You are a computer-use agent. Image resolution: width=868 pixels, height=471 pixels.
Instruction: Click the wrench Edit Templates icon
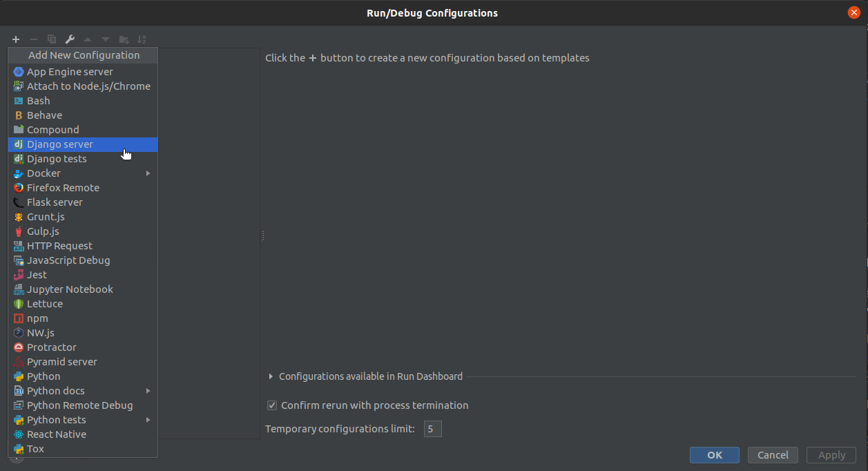(70, 39)
